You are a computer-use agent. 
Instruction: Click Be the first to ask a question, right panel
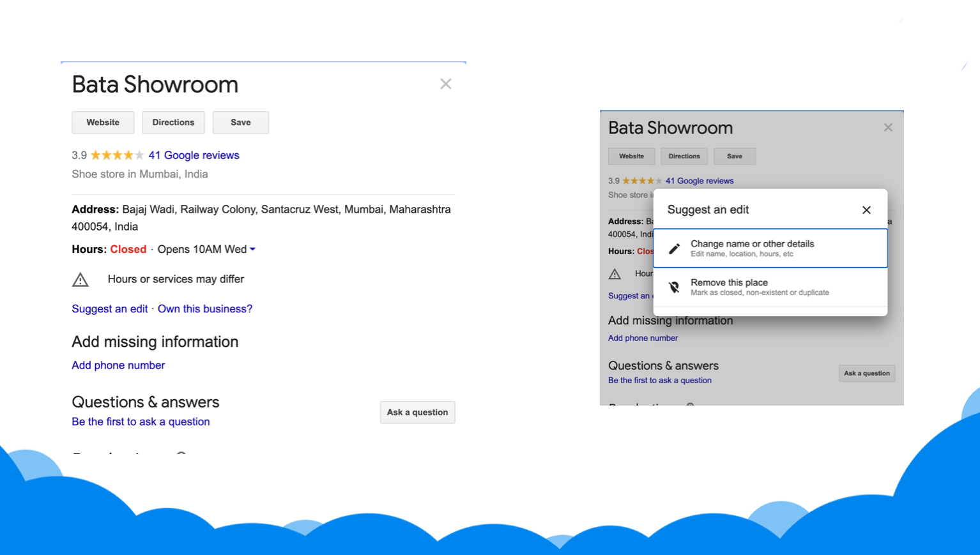660,380
